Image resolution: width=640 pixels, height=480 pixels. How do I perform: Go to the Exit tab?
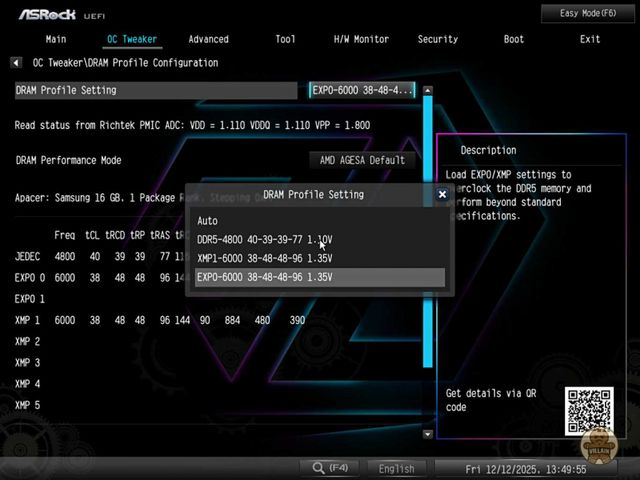590,39
